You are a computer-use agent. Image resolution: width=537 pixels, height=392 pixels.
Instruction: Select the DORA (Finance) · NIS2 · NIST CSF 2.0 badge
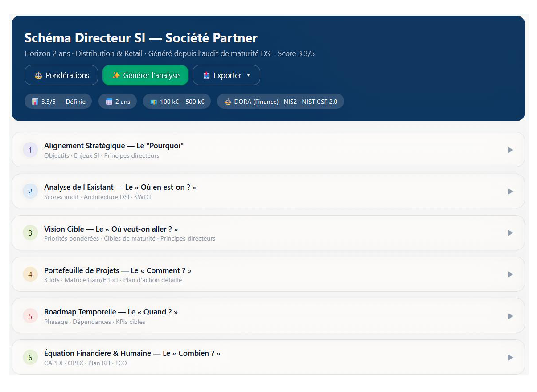pos(280,102)
